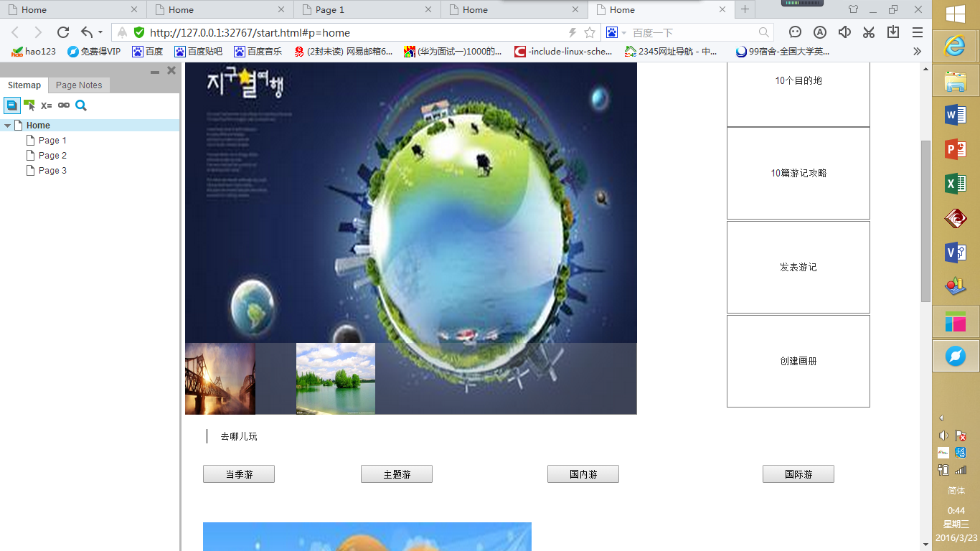Open the 百度音乐 bookmark
The width and height of the screenshot is (980, 551).
[258, 51]
